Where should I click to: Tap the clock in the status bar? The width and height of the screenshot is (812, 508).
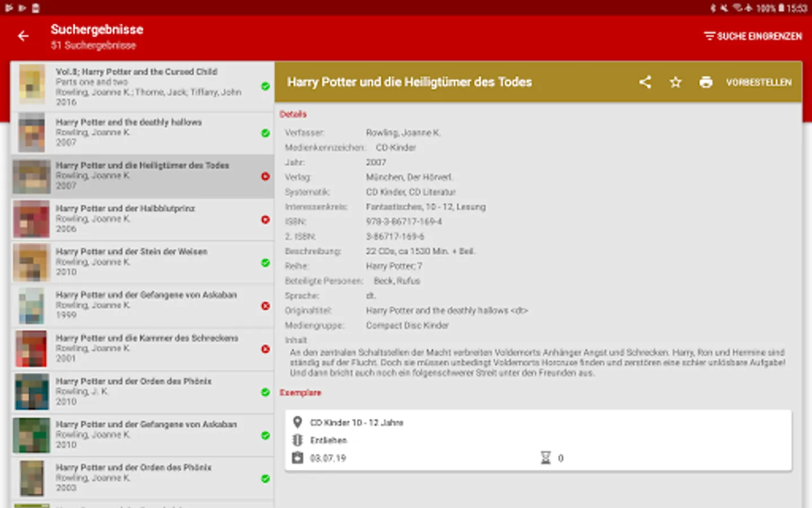coord(797,8)
